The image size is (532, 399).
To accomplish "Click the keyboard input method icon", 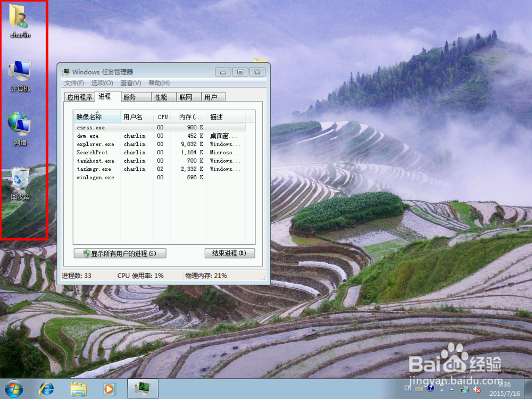I will [x=419, y=389].
